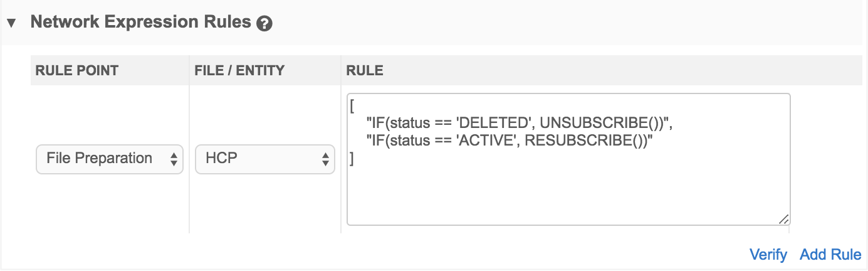Click the up-down arrows on HCP select
Screen dimensions: 868x271
tap(325, 159)
